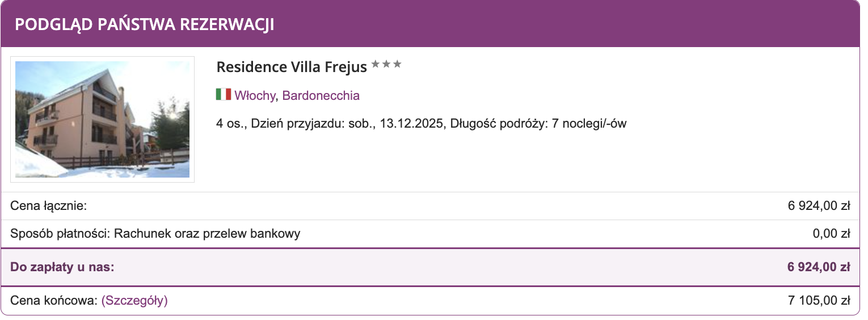
Task: Click the Do zapłaty u nas label
Action: click(x=62, y=267)
